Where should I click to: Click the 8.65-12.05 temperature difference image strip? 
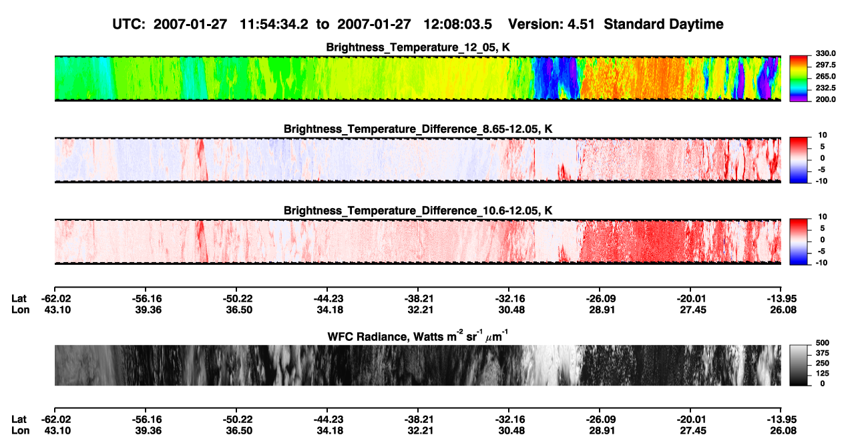[417, 159]
